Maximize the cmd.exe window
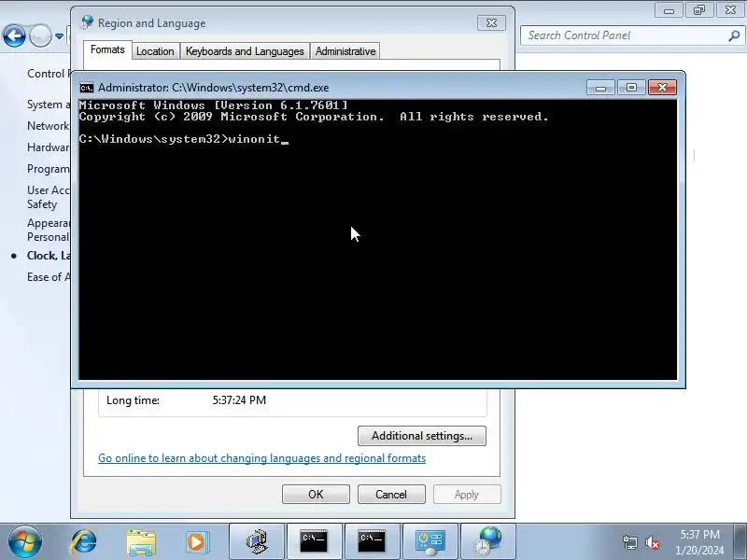 pyautogui.click(x=631, y=88)
